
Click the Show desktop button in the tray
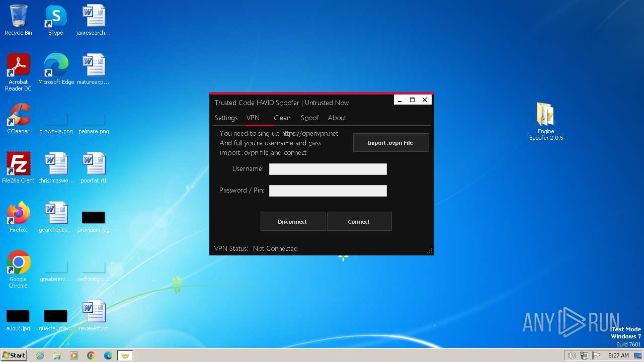pos(638,355)
